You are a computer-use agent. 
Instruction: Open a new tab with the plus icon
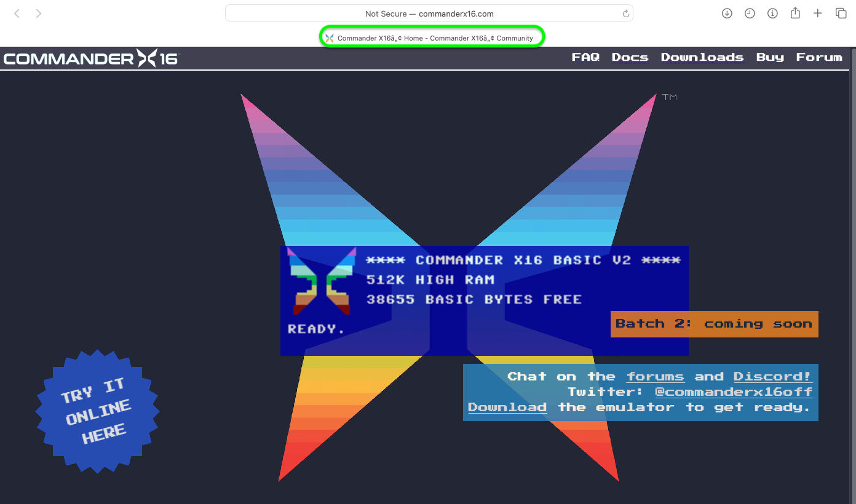pos(818,14)
